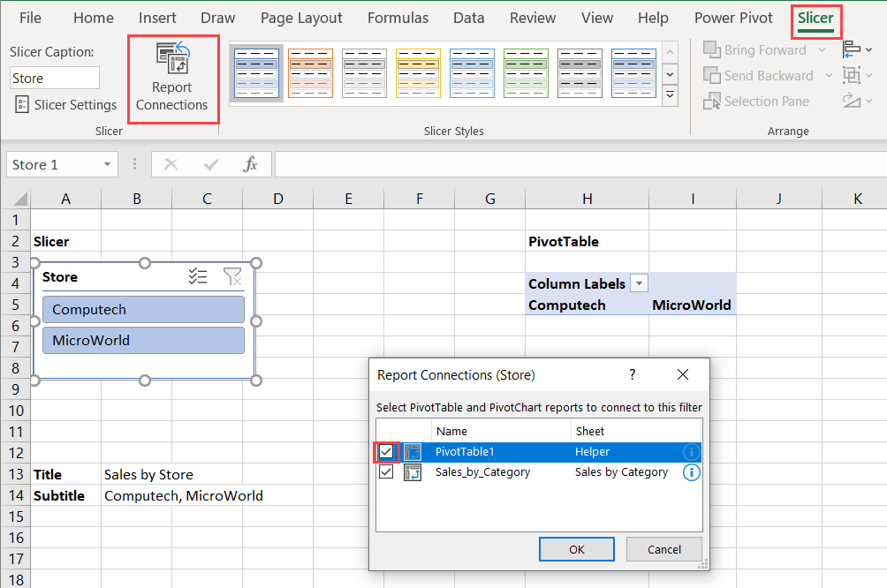The width and height of the screenshot is (887, 588).
Task: Uncheck the Sales_by_Category connection checkbox
Action: 386,471
